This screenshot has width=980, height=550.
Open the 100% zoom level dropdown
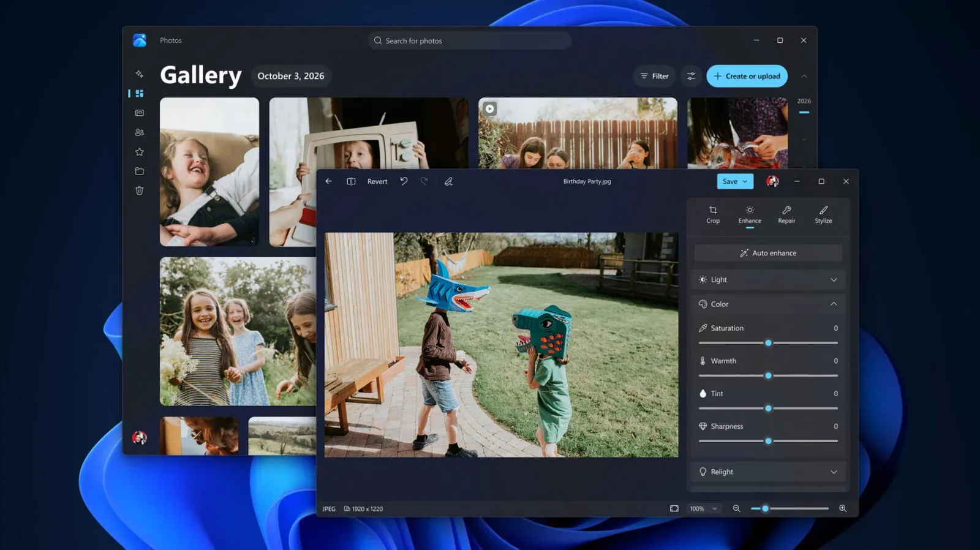click(704, 508)
